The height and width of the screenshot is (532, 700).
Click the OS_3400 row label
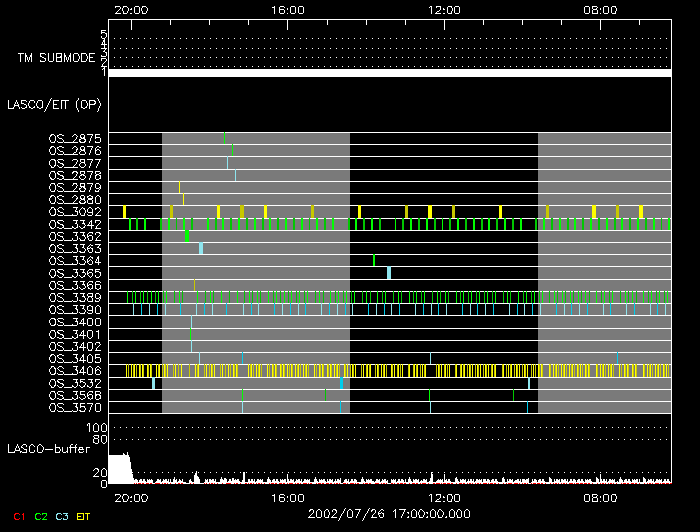tap(75, 322)
